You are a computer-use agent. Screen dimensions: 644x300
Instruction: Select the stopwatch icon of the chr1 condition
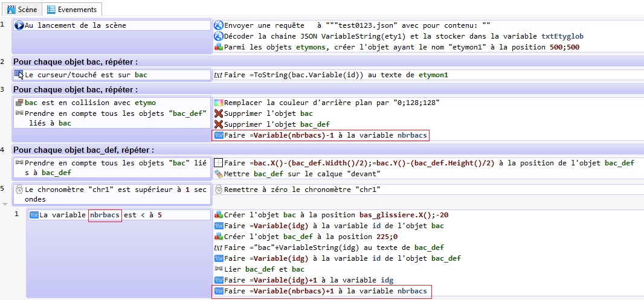[x=19, y=190]
